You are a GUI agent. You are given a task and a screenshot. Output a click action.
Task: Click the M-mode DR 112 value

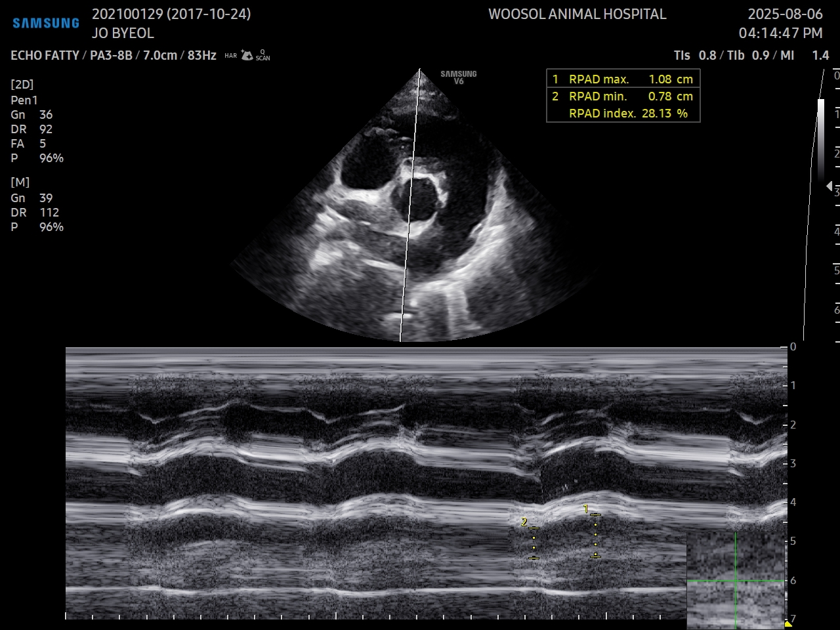click(x=35, y=213)
